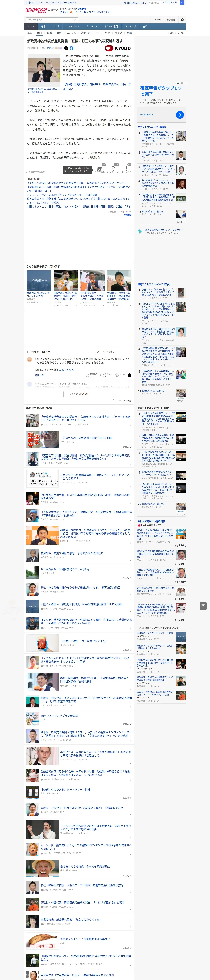Open the Yahoo! JAPAN top bar link
This screenshot has height=980, width=210.
click(x=131, y=3)
